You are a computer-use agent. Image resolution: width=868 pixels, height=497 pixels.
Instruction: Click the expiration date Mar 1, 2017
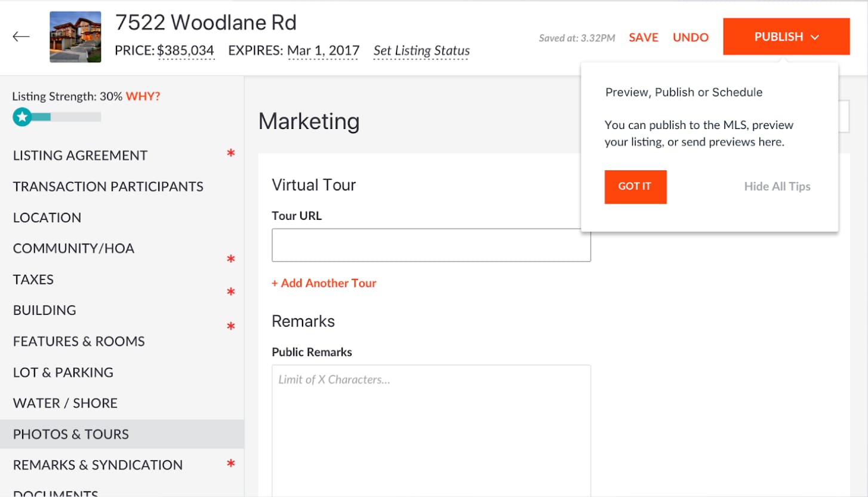pyautogui.click(x=323, y=51)
